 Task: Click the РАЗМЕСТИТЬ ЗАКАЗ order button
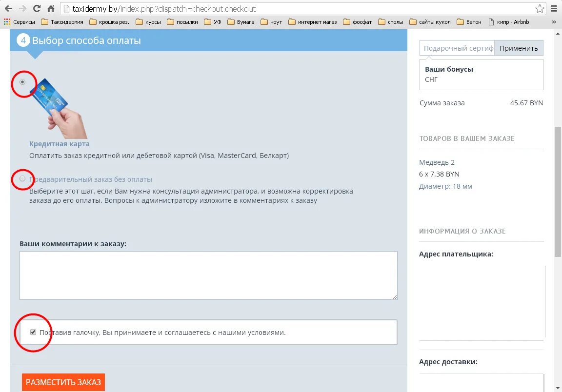tap(63, 382)
